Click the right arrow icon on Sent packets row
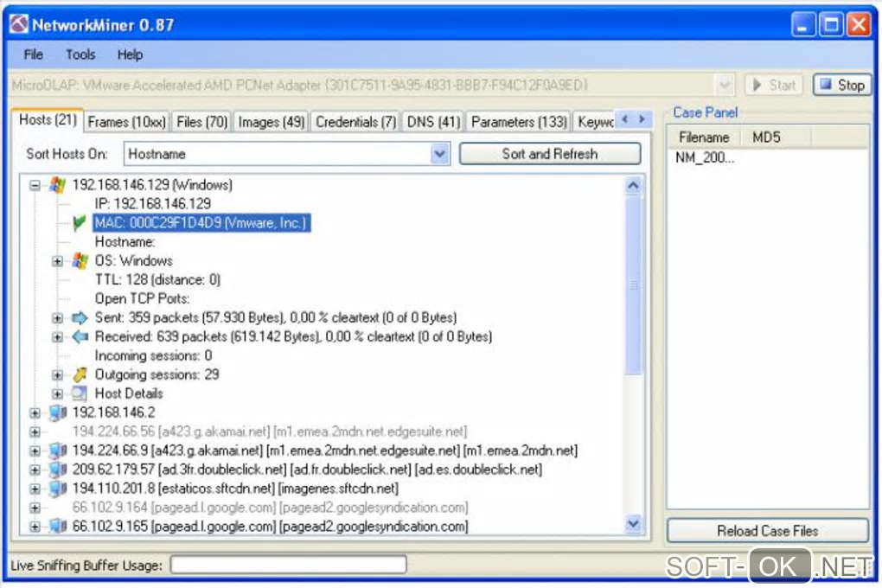This screenshot has width=882, height=588. click(80, 318)
